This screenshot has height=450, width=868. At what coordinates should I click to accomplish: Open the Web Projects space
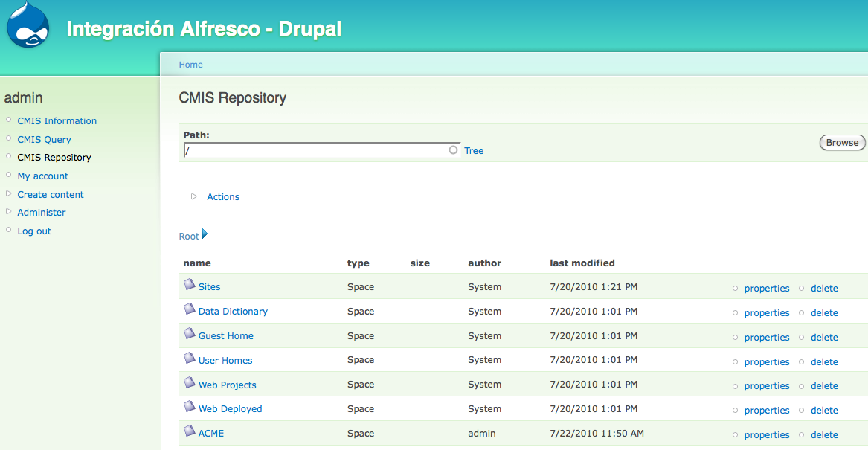click(x=228, y=385)
